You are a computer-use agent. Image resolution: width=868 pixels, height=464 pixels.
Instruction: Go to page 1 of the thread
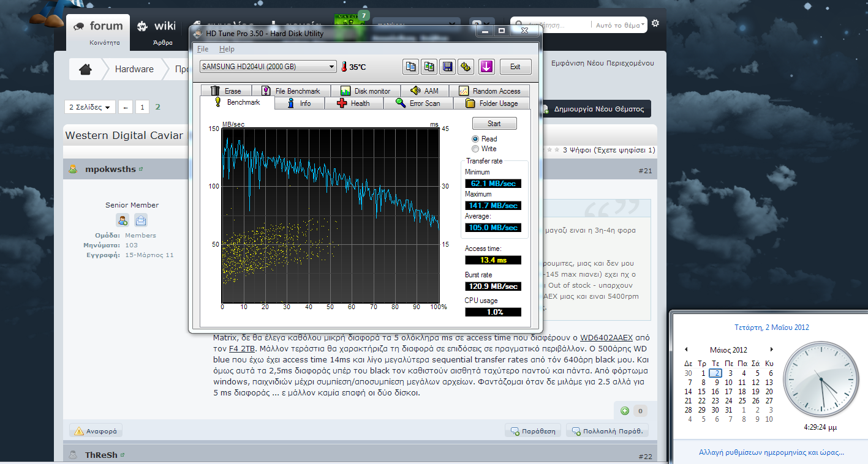(142, 107)
